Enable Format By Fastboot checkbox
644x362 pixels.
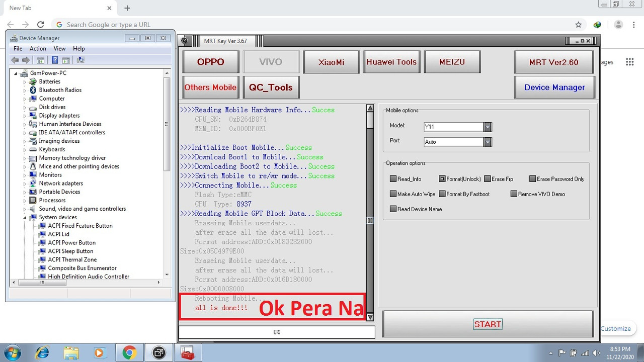click(442, 194)
